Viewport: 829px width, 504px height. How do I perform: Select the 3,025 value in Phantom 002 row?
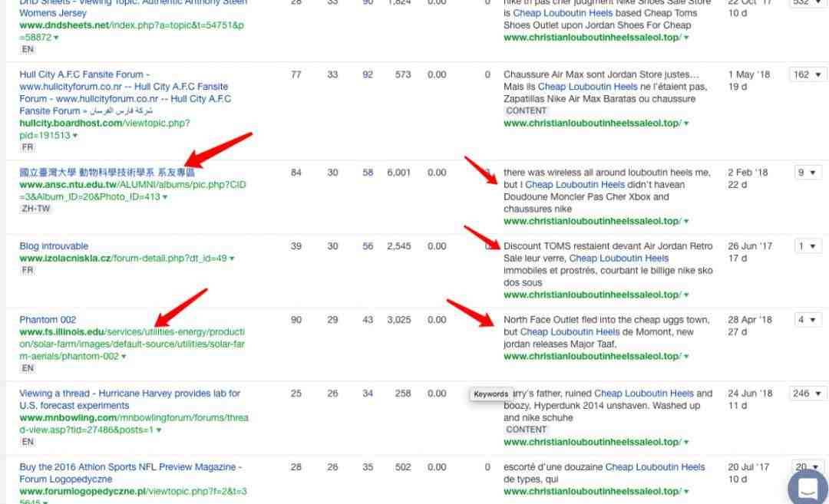click(398, 320)
